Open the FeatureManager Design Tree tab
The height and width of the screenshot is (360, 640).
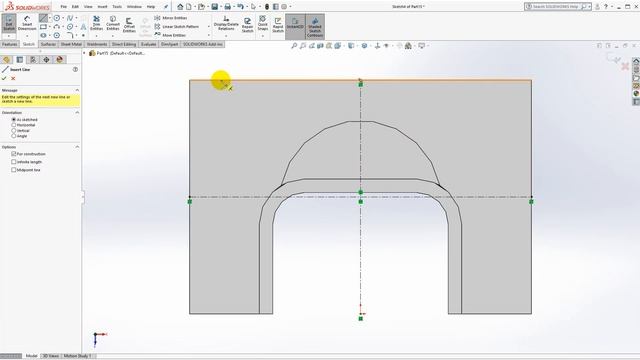[x=7, y=60]
